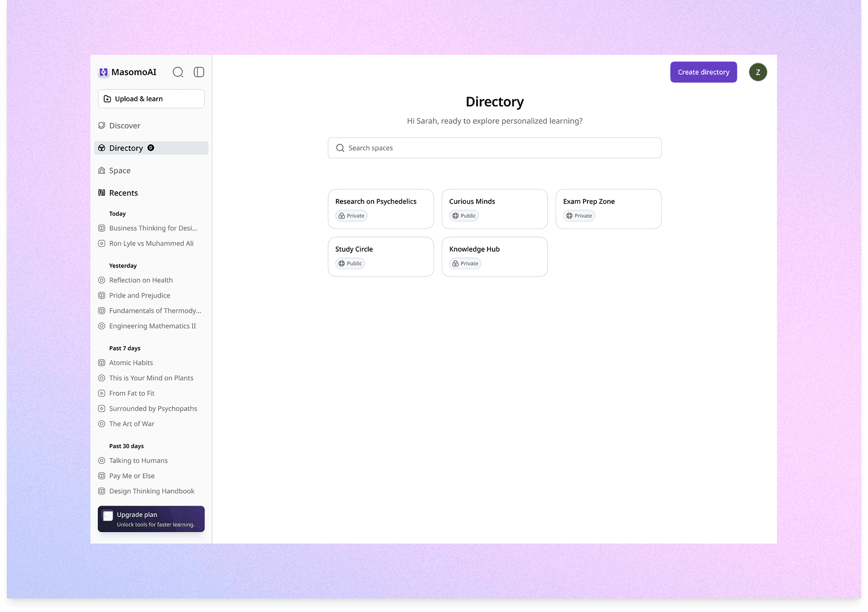The height and width of the screenshot is (612, 868).
Task: Click Fundamentals of Thermody... item icon
Action: coord(102,311)
